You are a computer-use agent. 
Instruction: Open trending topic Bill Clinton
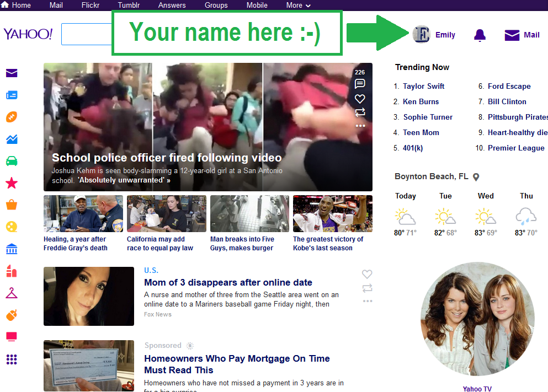coord(507,101)
